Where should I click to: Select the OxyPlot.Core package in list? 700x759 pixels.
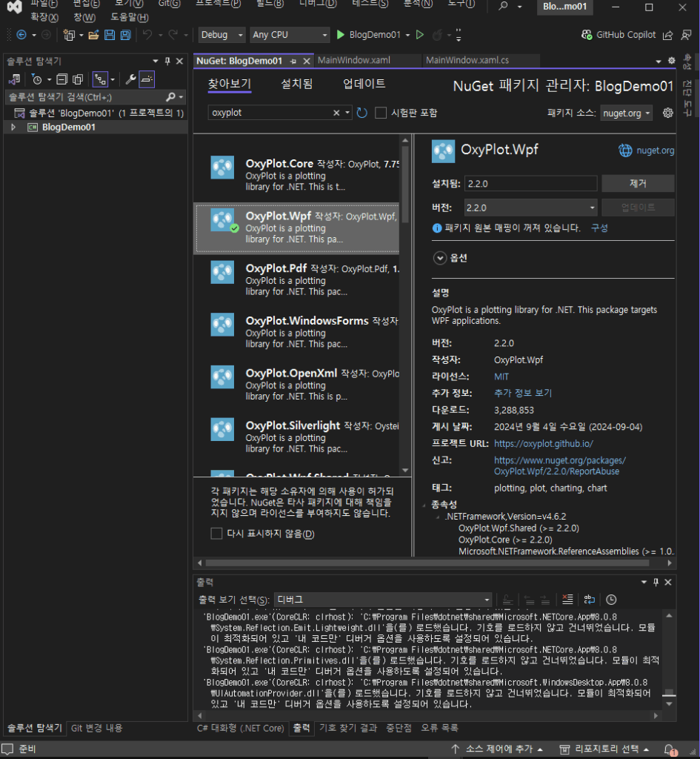[296, 175]
